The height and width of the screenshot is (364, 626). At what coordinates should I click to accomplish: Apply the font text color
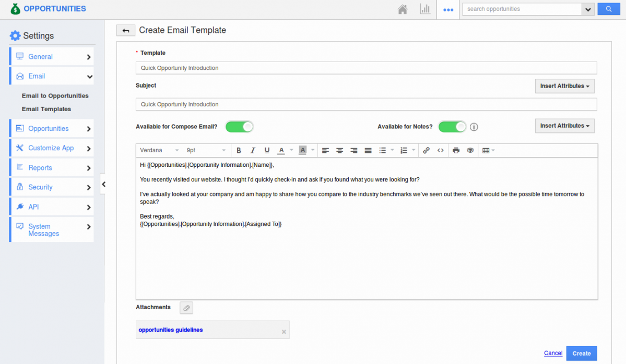pyautogui.click(x=281, y=150)
